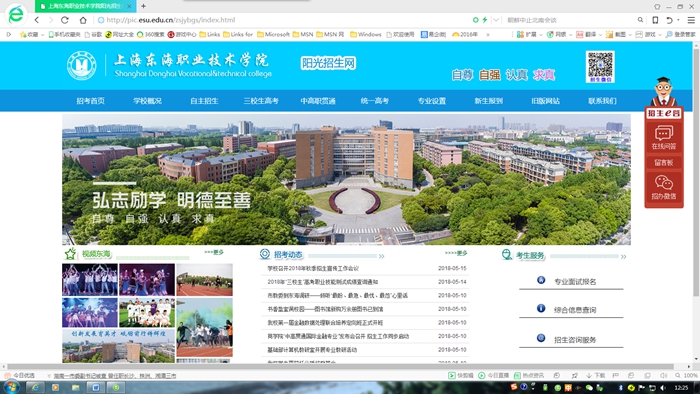
Task: Open the 自主招生 nav menu item
Action: (x=204, y=101)
